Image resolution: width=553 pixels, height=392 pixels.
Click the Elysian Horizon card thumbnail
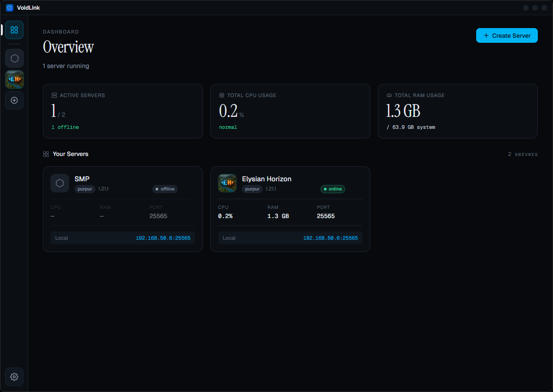[227, 183]
